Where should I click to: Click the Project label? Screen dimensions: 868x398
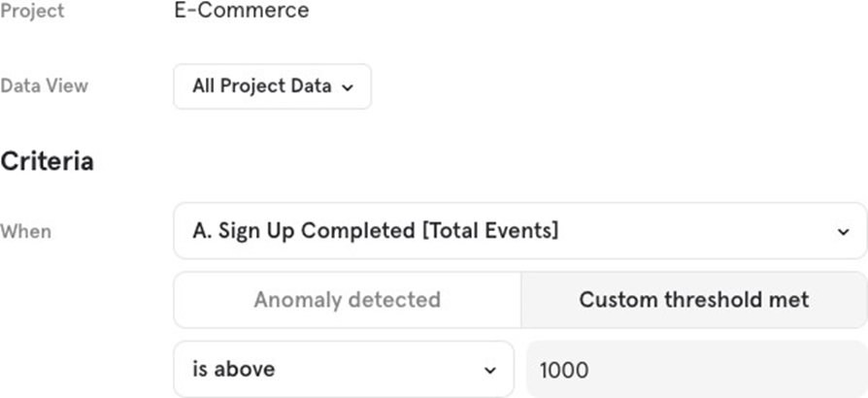pyautogui.click(x=32, y=12)
